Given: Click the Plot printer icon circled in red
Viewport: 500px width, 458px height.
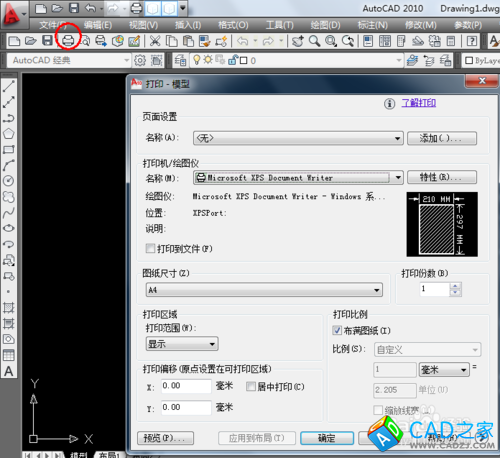Looking at the screenshot, I should coord(68,41).
